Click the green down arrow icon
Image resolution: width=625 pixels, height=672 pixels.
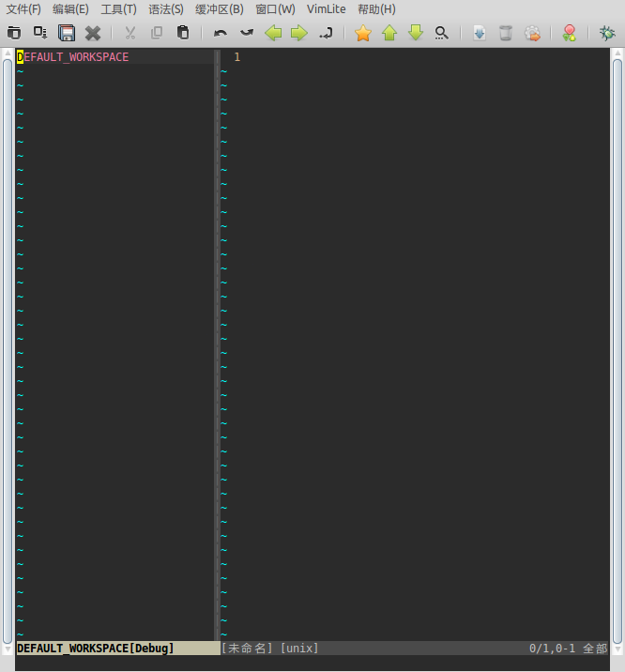[416, 33]
